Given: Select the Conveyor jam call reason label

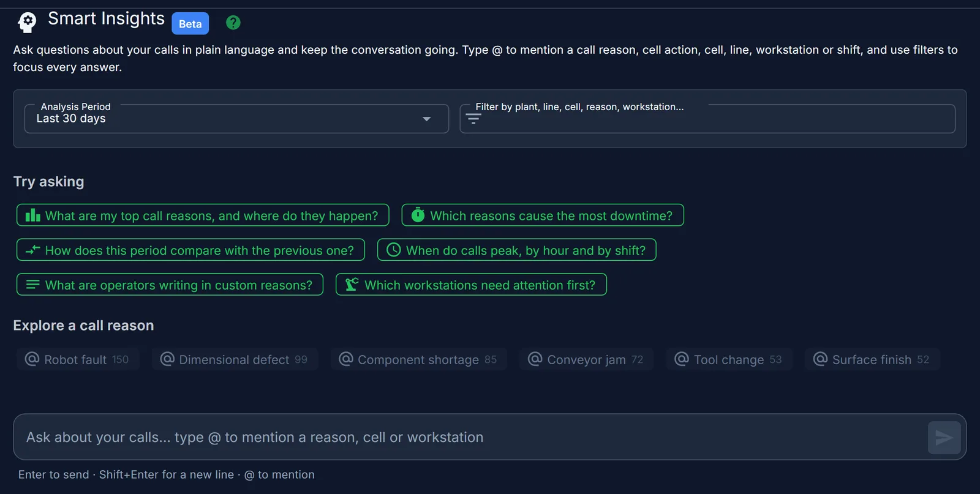Looking at the screenshot, I should (x=586, y=360).
